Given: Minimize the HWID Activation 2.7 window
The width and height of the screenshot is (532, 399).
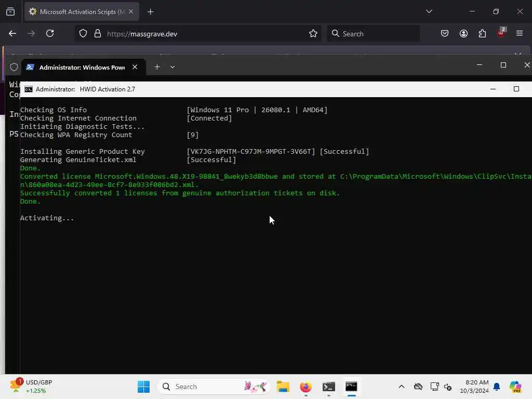Looking at the screenshot, I should coord(493,89).
